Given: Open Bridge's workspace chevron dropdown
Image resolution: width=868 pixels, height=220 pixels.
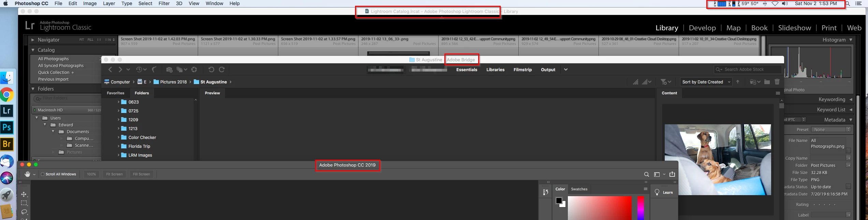Looking at the screenshot, I should tap(566, 69).
